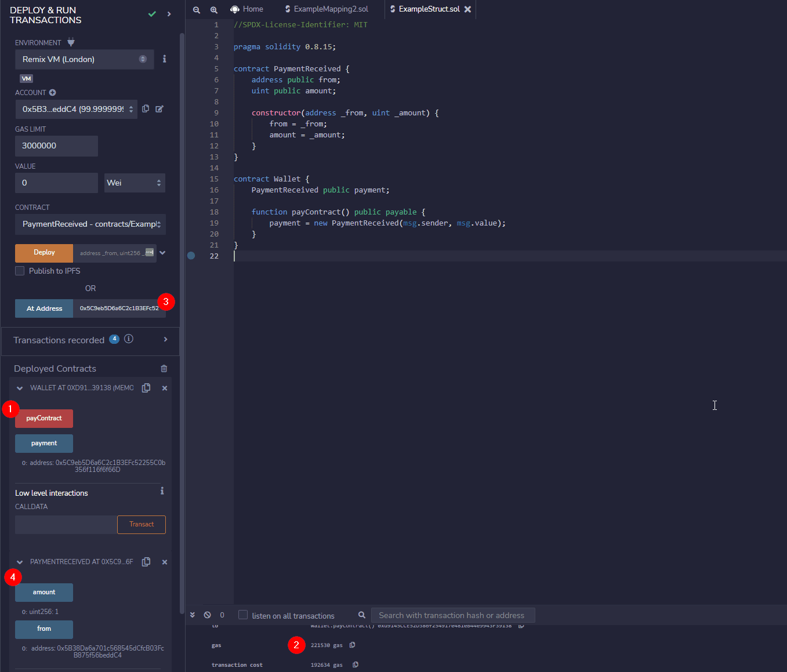Image resolution: width=787 pixels, height=672 pixels.
Task: Click the environment info icon
Action: pyautogui.click(x=165, y=59)
